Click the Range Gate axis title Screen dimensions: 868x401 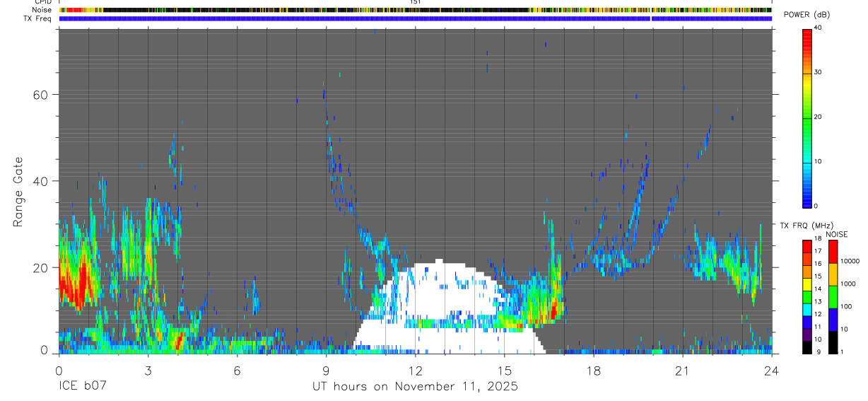point(18,192)
